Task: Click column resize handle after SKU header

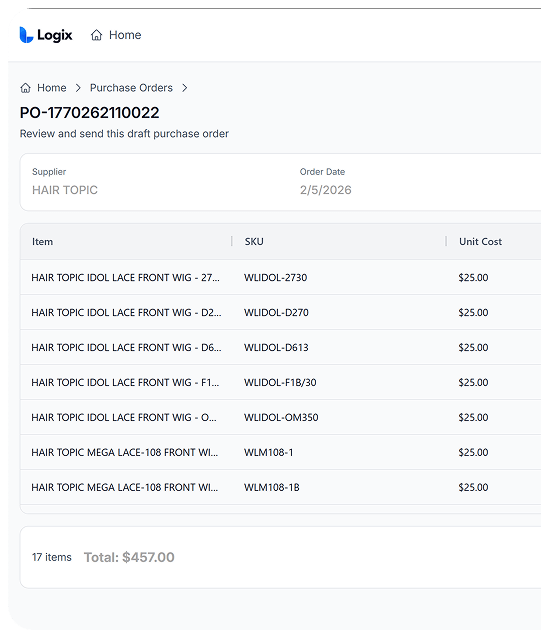Action: [x=446, y=241]
